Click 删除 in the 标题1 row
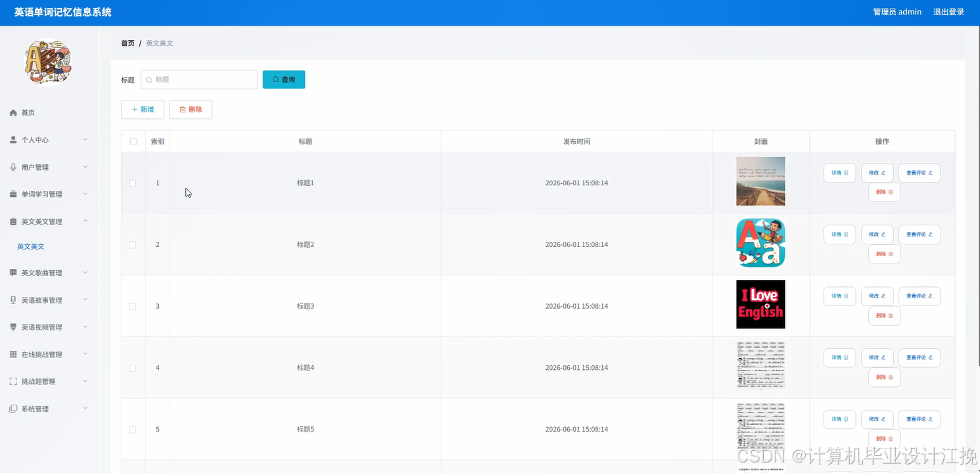980x473 pixels. [x=884, y=192]
